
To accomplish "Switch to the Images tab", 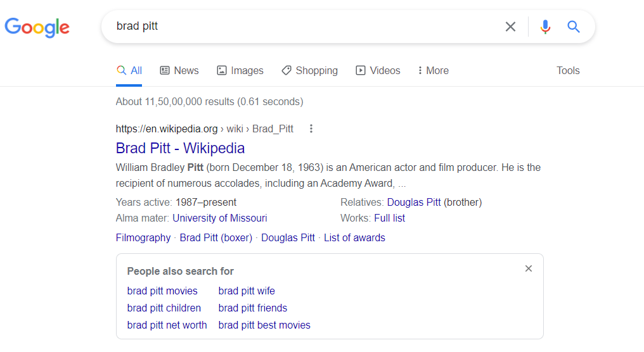I will [x=240, y=70].
